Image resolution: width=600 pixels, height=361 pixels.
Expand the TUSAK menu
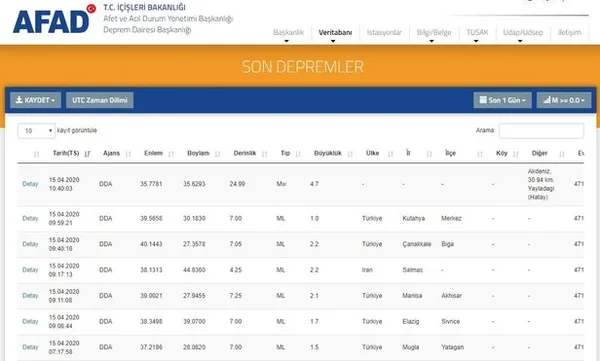(477, 33)
